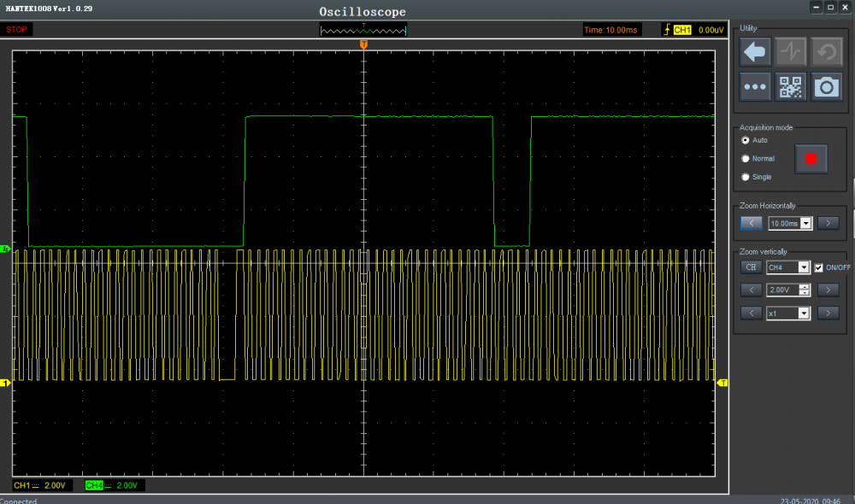Click the CH1 2.00V label at bottom
Screen dimensions: 855x504
tap(42, 485)
